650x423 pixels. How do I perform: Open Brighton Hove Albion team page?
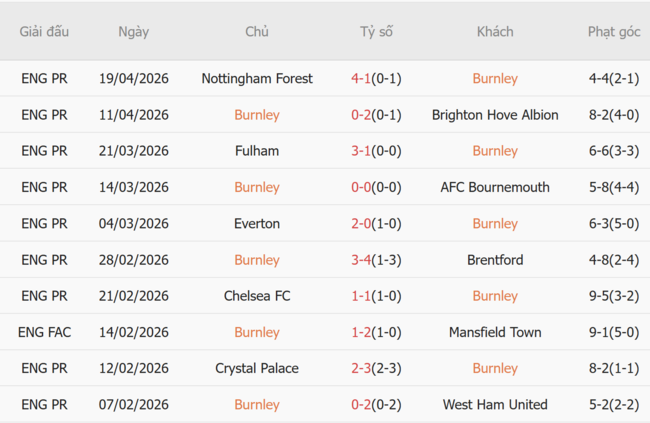point(495,115)
